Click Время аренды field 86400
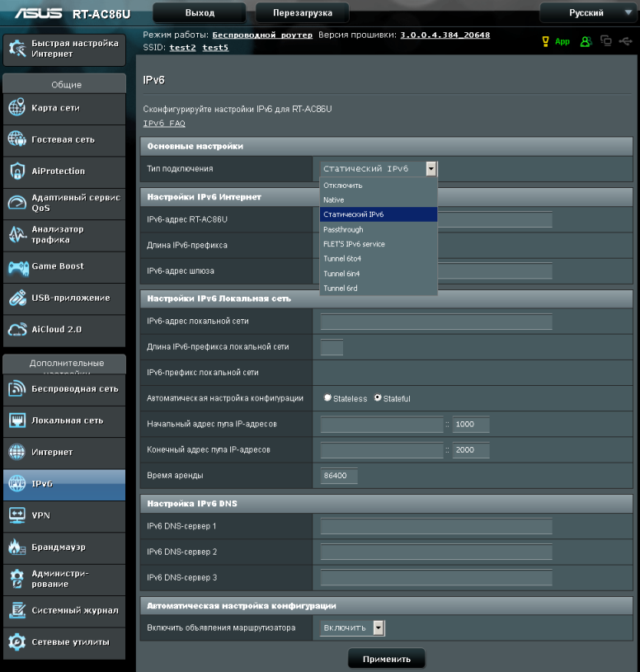Image resolution: width=640 pixels, height=672 pixels. click(339, 476)
